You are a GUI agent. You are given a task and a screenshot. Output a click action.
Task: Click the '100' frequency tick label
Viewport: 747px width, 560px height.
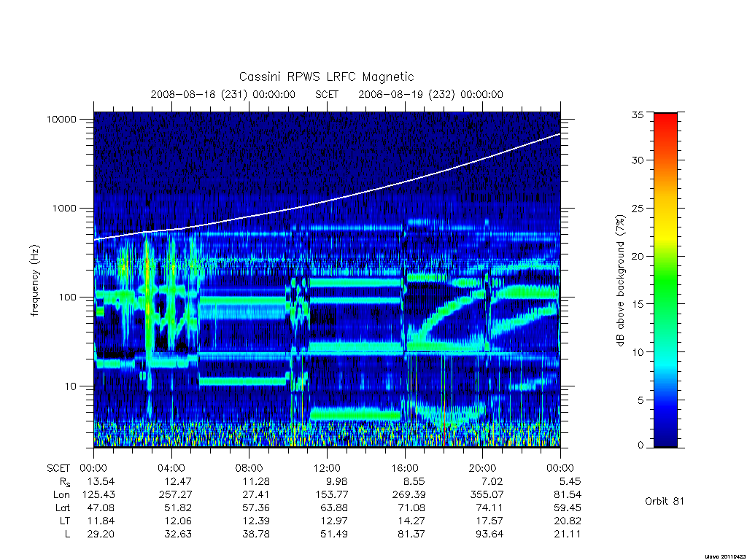tap(67, 297)
